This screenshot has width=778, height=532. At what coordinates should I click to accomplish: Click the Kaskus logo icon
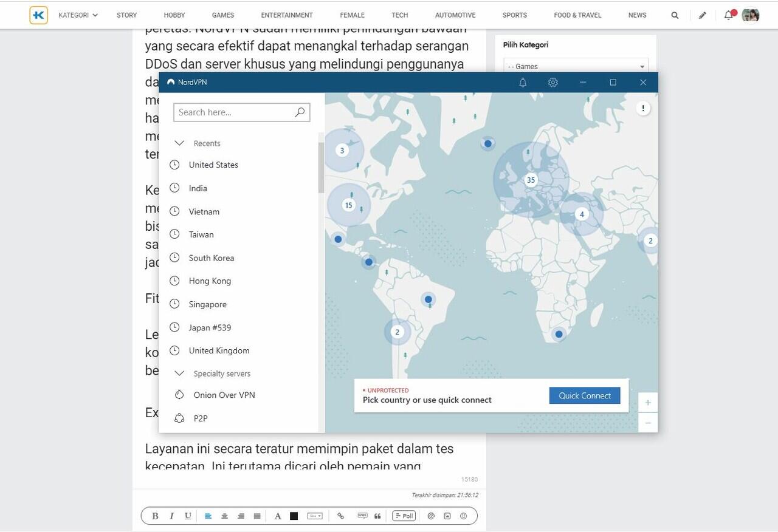38,15
